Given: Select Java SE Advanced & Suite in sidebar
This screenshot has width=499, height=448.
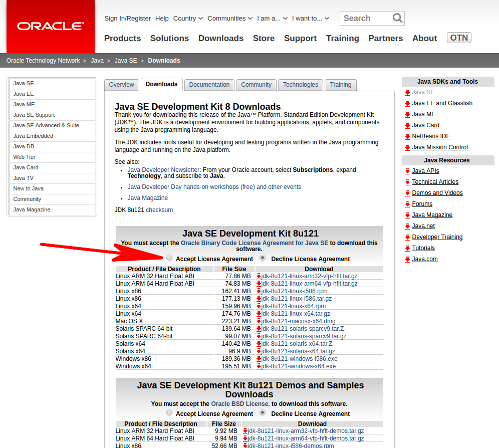Looking at the screenshot, I should (53, 125).
